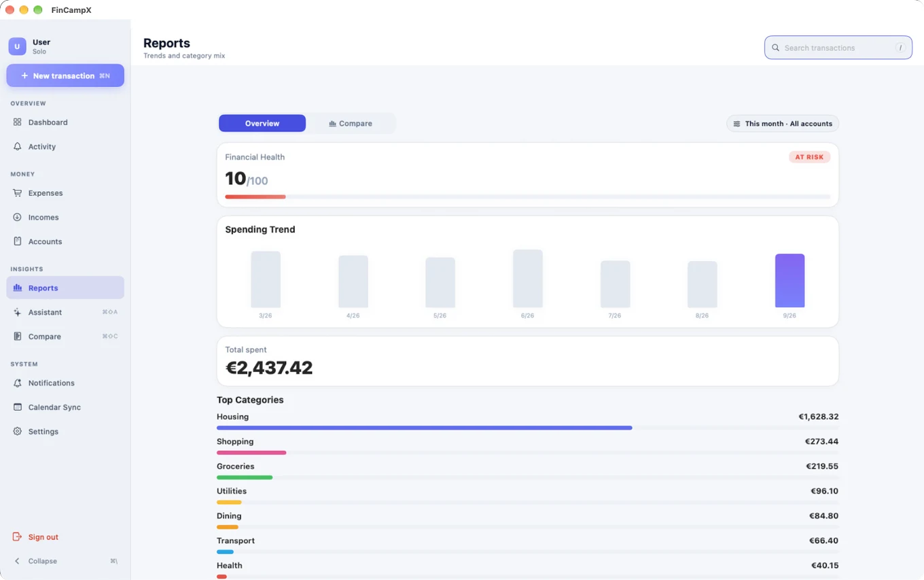Click the sidebar Compare document icon
Screen dimensions: 924x580
click(18, 337)
